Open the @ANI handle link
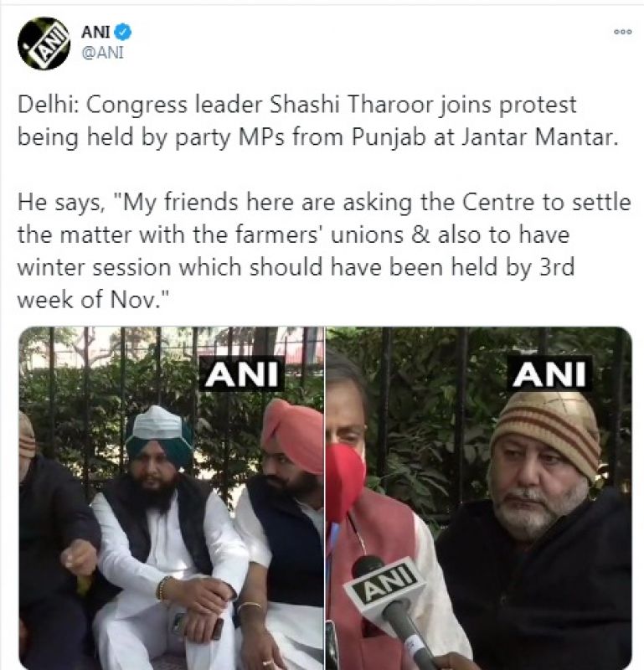The width and height of the screenshot is (644, 670). [102, 53]
